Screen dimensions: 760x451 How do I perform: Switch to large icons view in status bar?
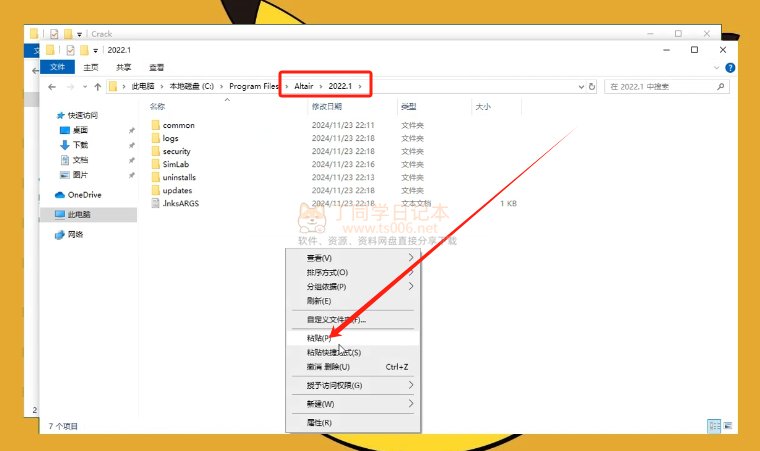(x=728, y=426)
